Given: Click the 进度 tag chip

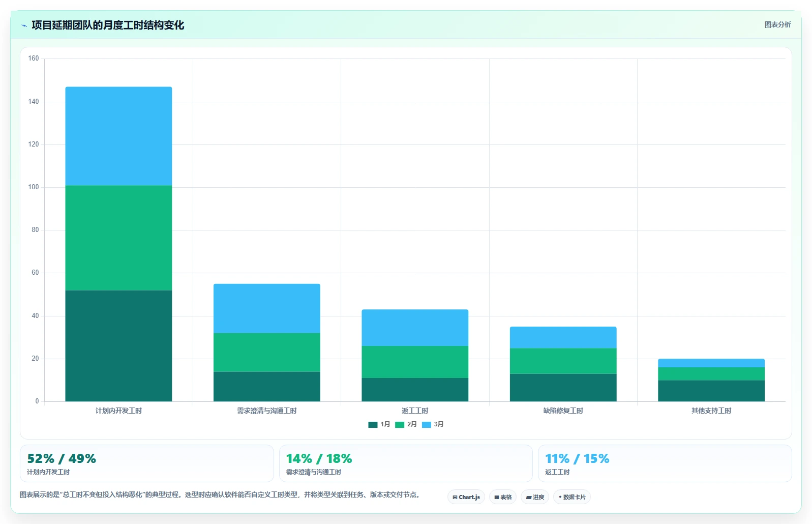Looking at the screenshot, I should [535, 497].
